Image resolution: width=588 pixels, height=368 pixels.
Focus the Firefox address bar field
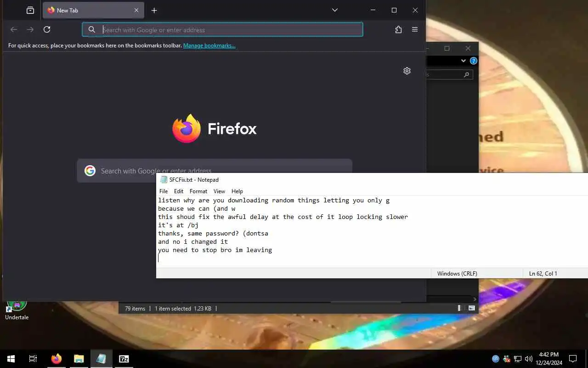coord(222,29)
